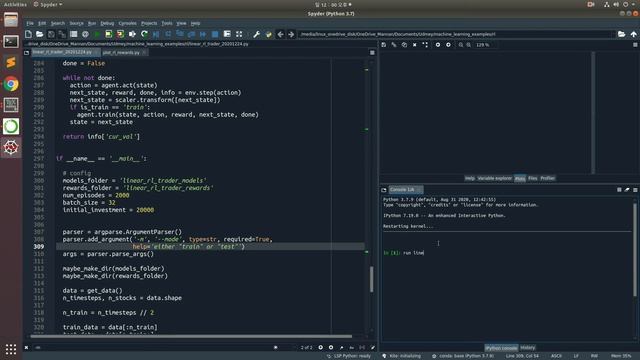Switch to the Files pane tab
Viewport: 640px width, 360px height.
click(533, 178)
